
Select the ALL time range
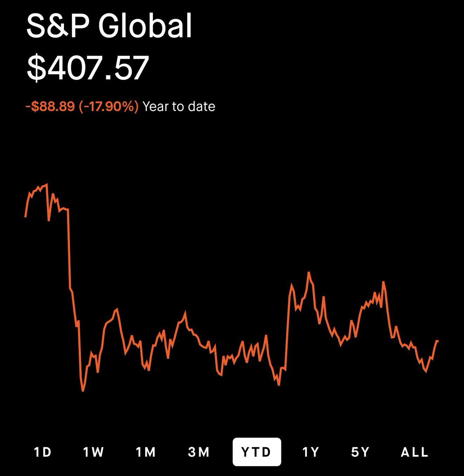[x=414, y=452]
